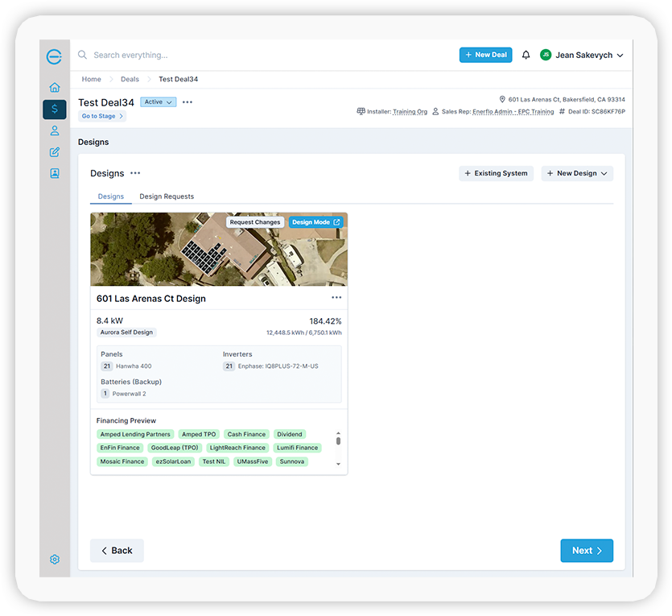Open the 601 Las Arenas Ct Design ellipsis

coord(336,298)
